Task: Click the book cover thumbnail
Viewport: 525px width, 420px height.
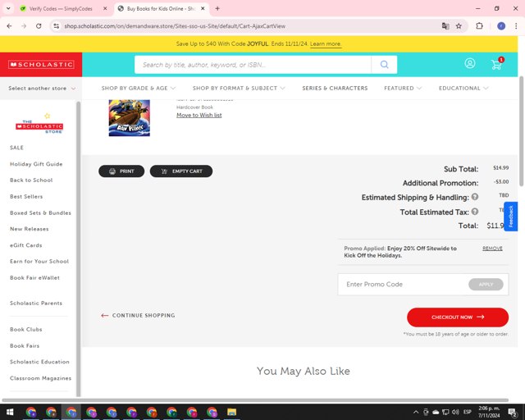Action: tap(130, 118)
